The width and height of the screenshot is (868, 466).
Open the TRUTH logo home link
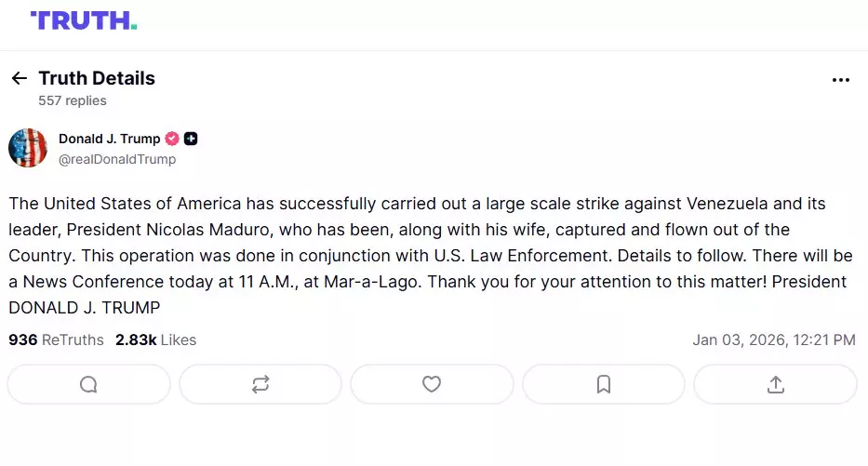click(84, 20)
